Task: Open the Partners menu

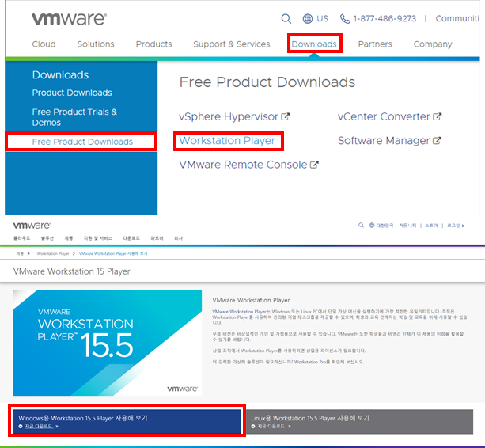Action: click(x=375, y=44)
